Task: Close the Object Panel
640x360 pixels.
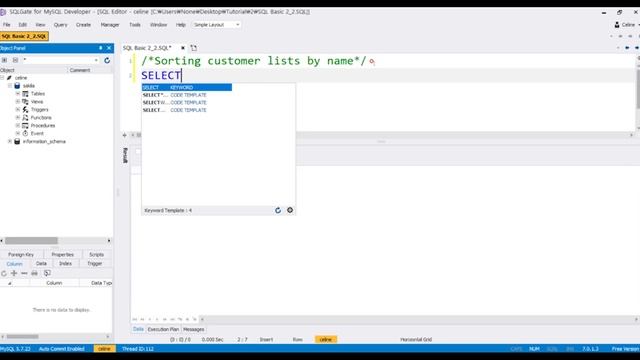Action: (109, 48)
